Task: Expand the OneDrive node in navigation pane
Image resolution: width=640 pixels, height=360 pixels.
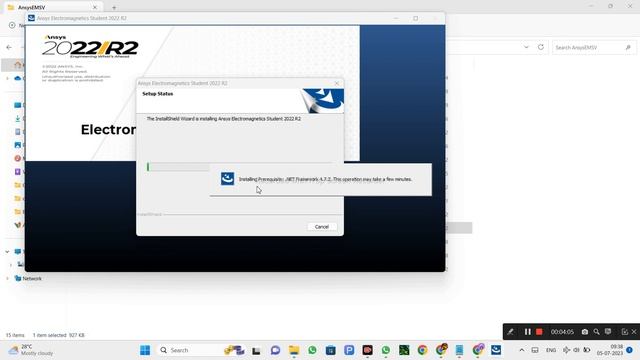Action: tap(7, 78)
